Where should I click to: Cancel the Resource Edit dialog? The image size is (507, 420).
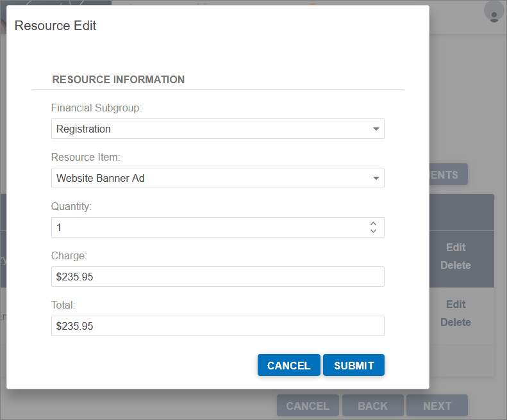[x=288, y=366]
